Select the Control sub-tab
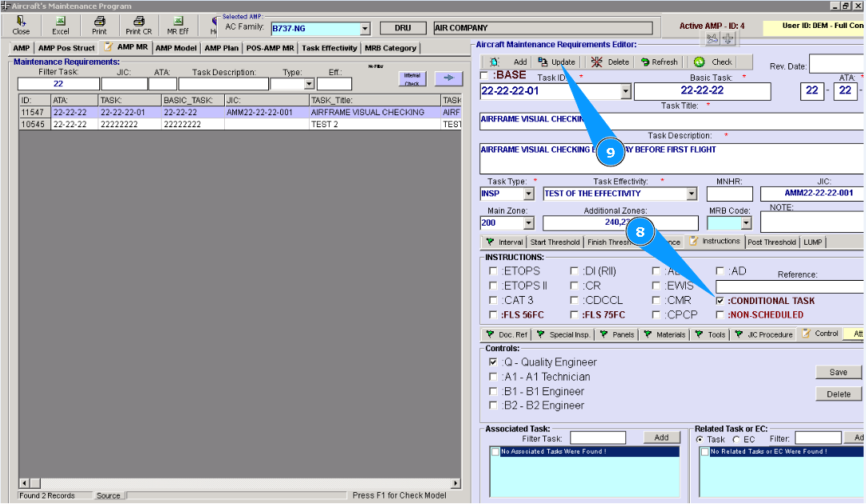This screenshot has width=866, height=504. pyautogui.click(x=820, y=334)
